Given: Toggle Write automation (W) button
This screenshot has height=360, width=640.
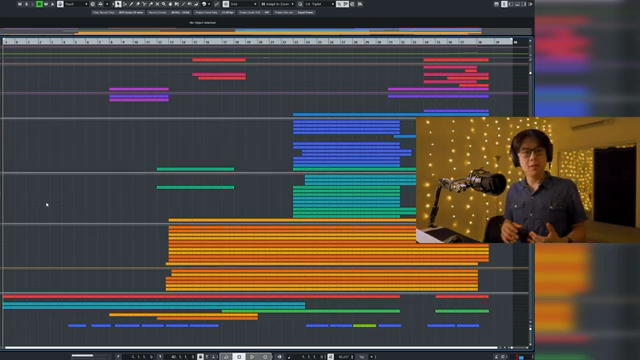Looking at the screenshot, I should coord(46,4).
